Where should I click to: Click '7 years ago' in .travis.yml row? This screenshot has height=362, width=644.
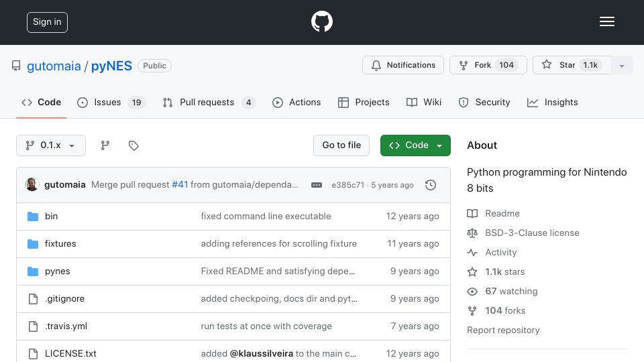(415, 326)
